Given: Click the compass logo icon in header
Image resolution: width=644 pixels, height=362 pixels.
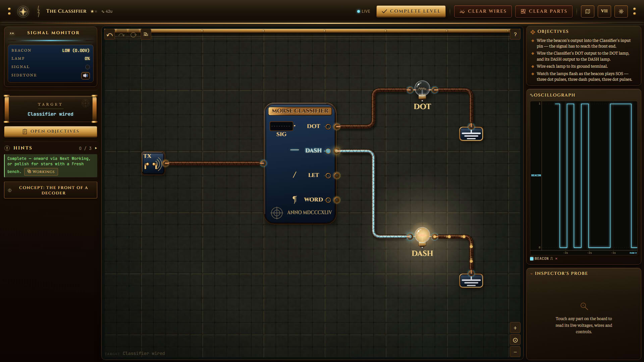Looking at the screenshot, I should click(23, 11).
